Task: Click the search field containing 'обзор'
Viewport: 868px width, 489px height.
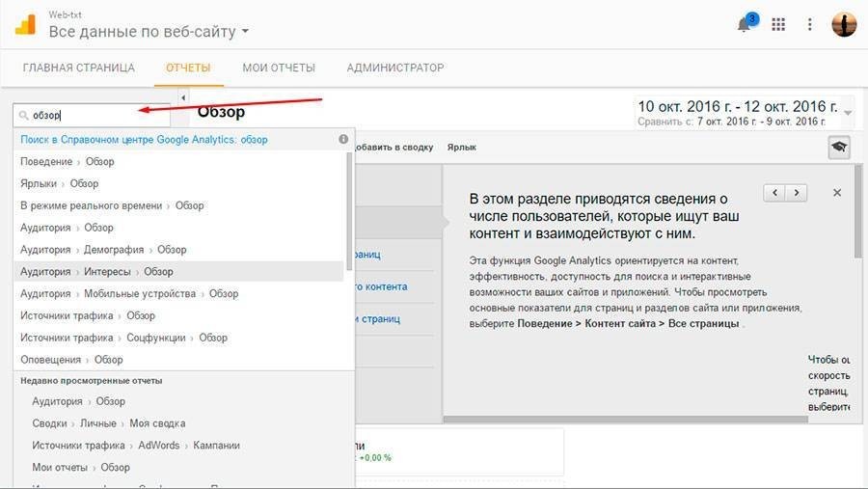Action: click(x=92, y=115)
